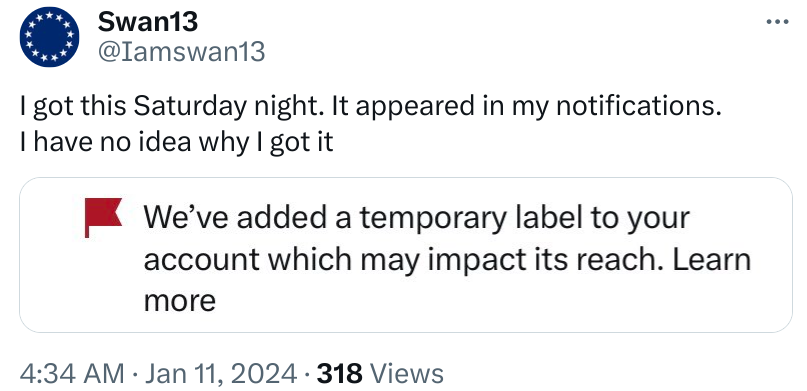Image resolution: width=807 pixels, height=391 pixels.
Task: Click the 4:34 AM timestamp
Action: pos(72,374)
